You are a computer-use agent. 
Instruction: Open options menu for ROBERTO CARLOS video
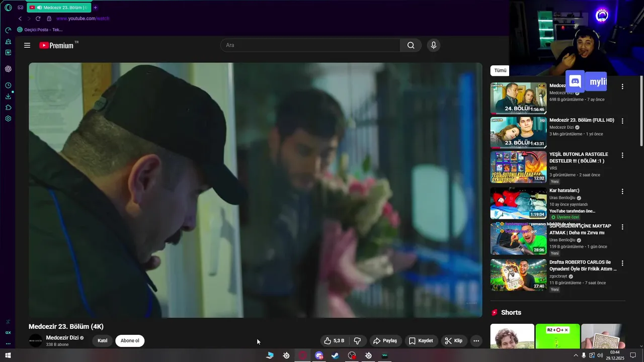[622, 263]
